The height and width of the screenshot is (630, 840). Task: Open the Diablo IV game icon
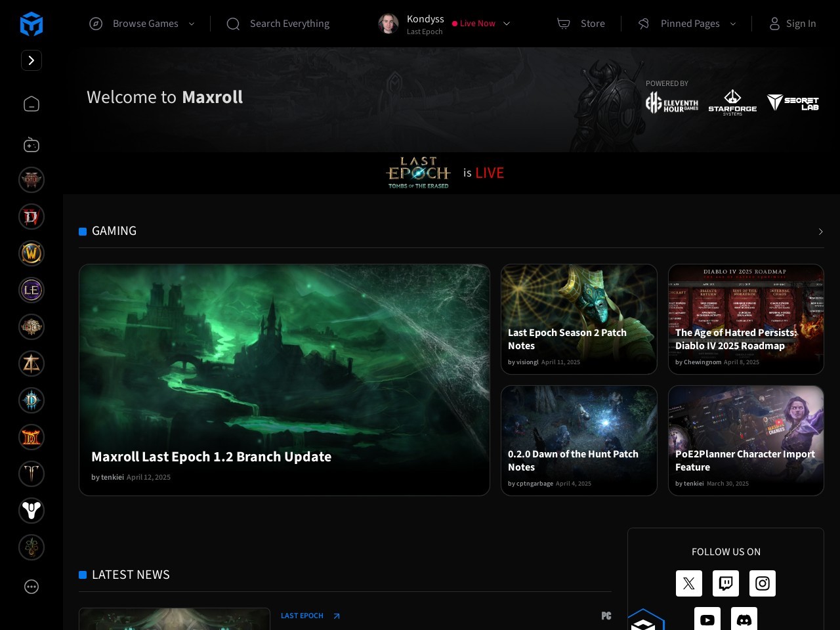pos(31,217)
